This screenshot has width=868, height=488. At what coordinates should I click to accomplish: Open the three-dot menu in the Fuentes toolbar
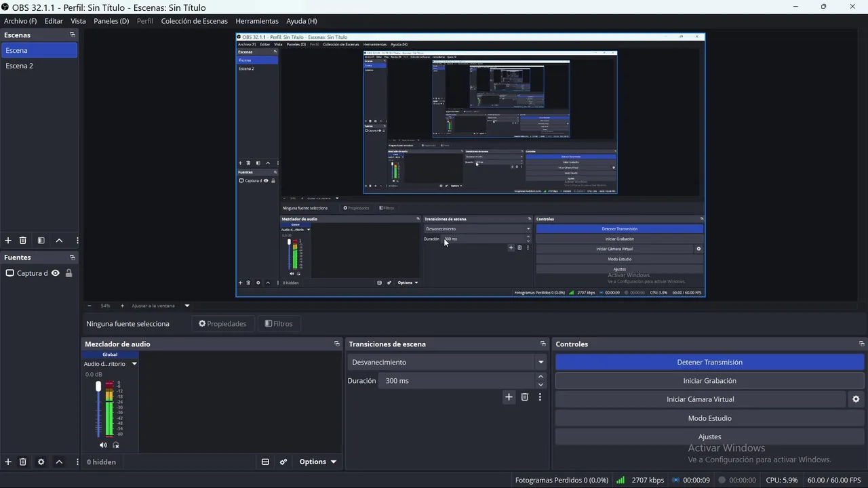77,462
